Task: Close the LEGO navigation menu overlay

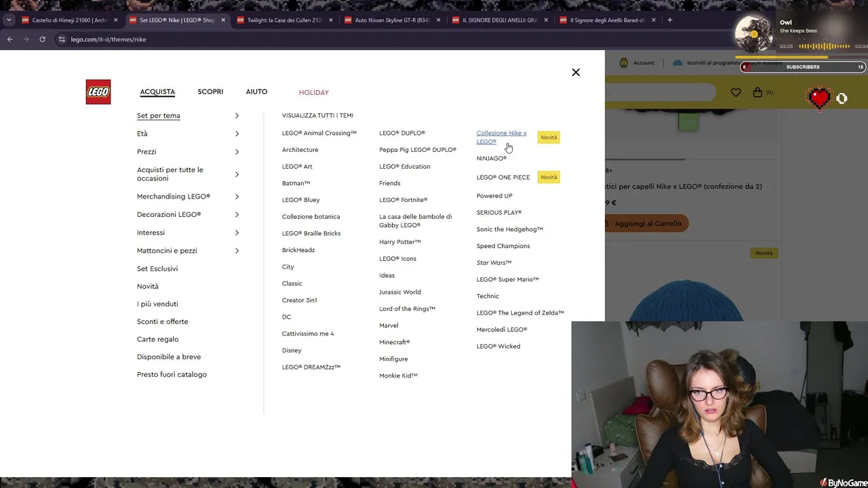Action: [576, 73]
